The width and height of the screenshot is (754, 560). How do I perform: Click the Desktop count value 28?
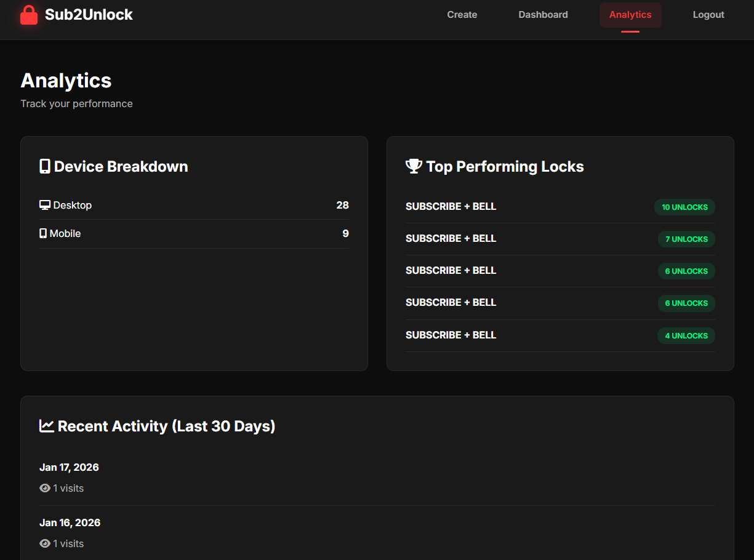[x=343, y=205]
